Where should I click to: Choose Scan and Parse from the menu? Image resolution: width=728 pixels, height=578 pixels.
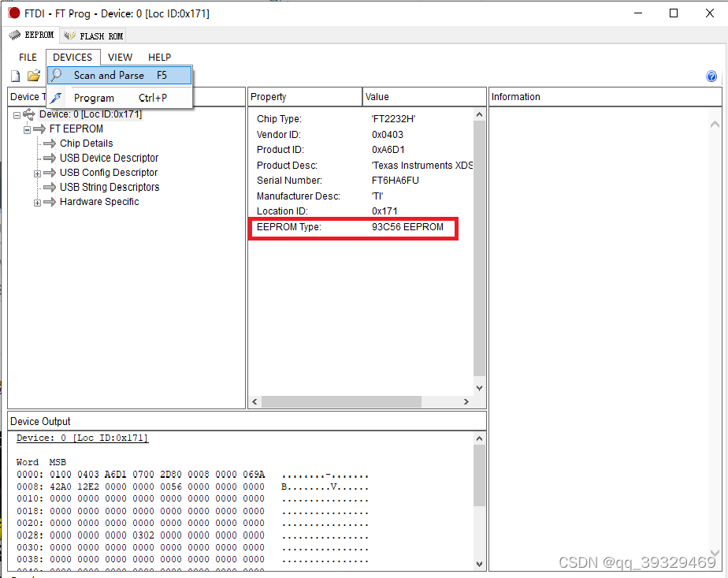119,75
